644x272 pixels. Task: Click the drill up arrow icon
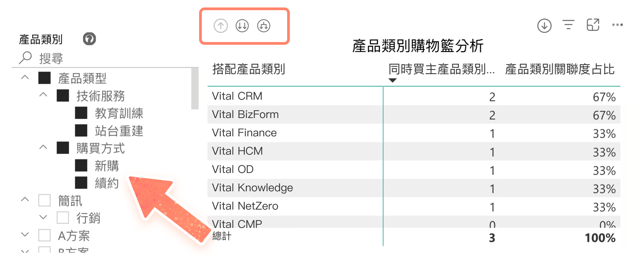point(221,26)
